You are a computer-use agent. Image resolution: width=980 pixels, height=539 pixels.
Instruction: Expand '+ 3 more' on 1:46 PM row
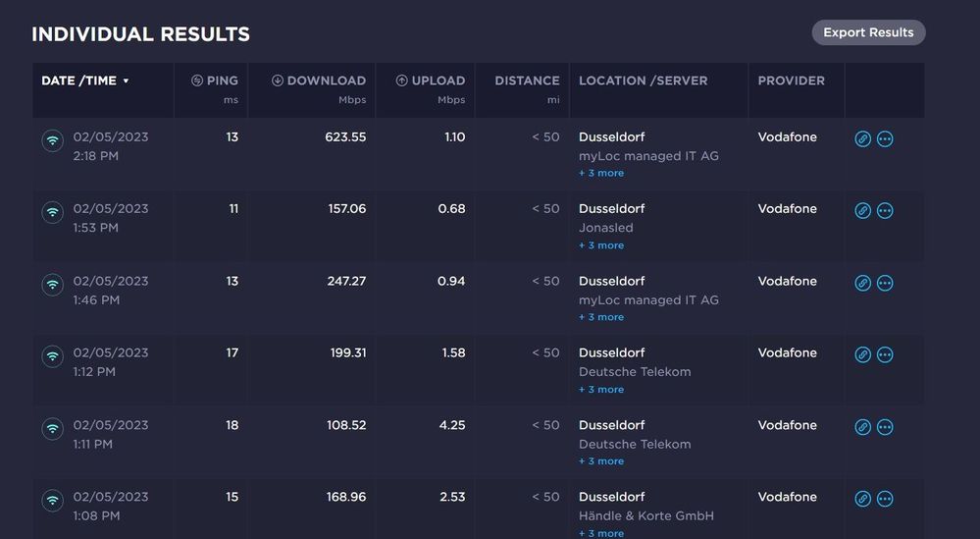click(601, 317)
